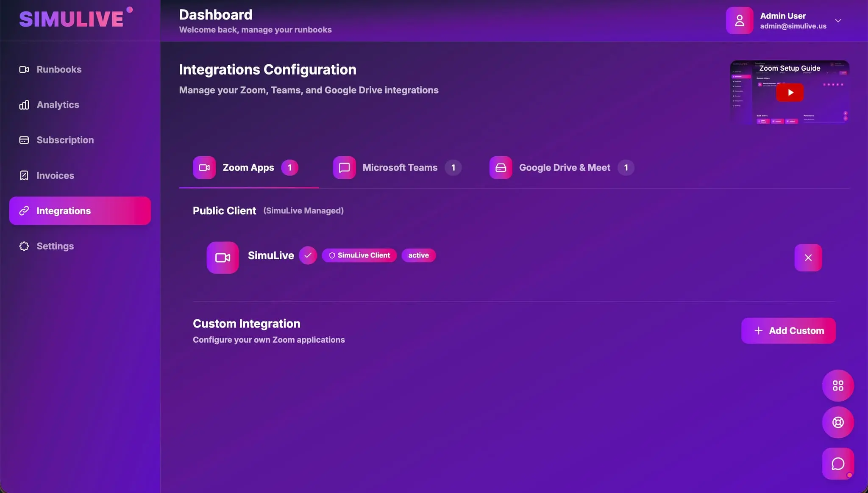The height and width of the screenshot is (493, 868).
Task: Click the active status badge
Action: [x=418, y=255]
